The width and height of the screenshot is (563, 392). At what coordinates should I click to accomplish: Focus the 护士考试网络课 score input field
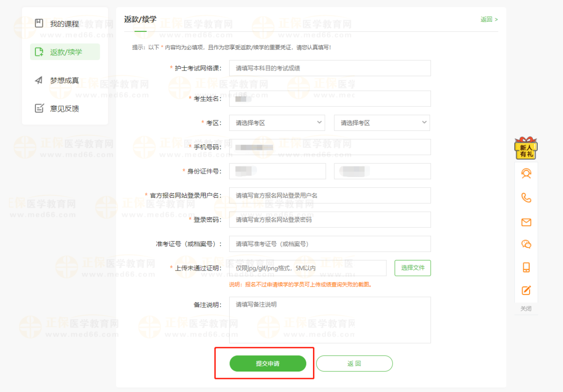(329, 68)
